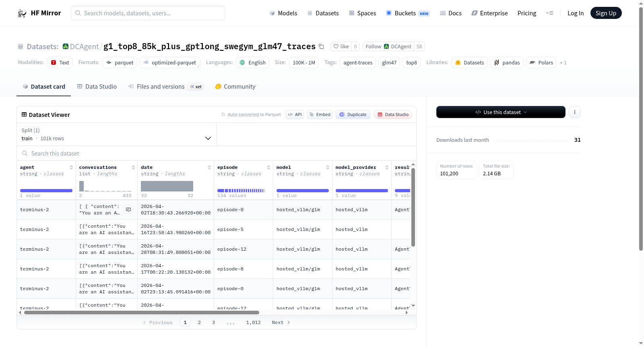The height and width of the screenshot is (347, 644).
Task: Select the Datasets library tag
Action: pyautogui.click(x=470, y=62)
